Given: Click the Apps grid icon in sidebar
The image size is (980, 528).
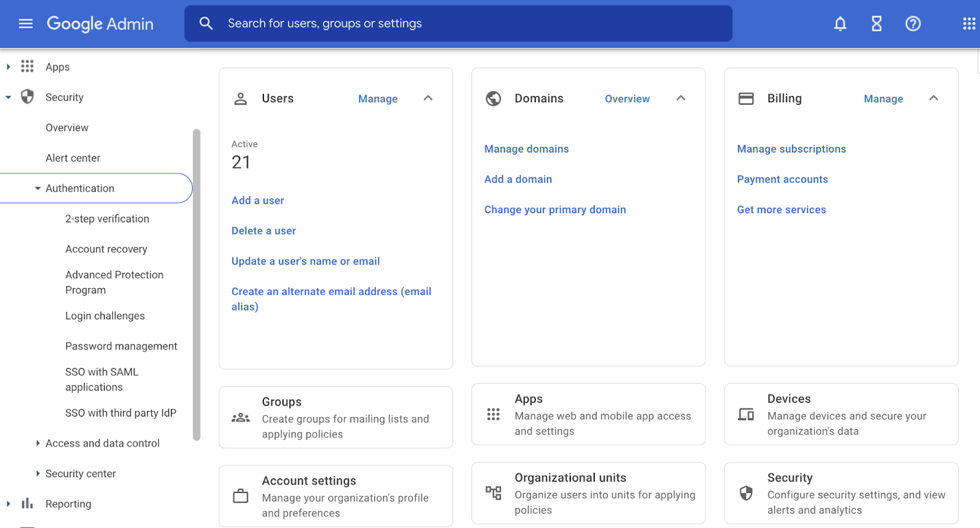Looking at the screenshot, I should coord(28,66).
